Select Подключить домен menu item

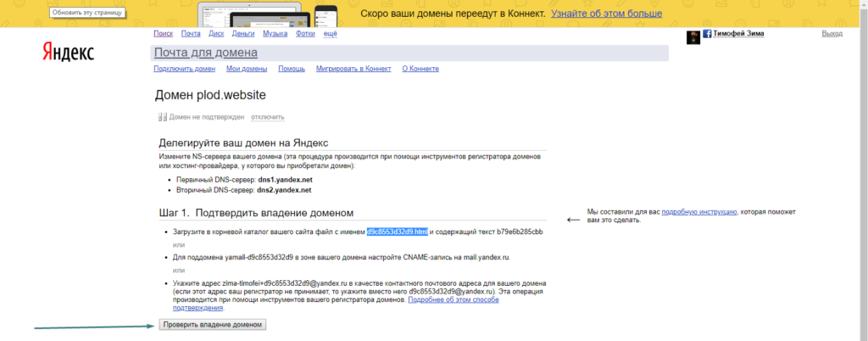pyautogui.click(x=184, y=69)
